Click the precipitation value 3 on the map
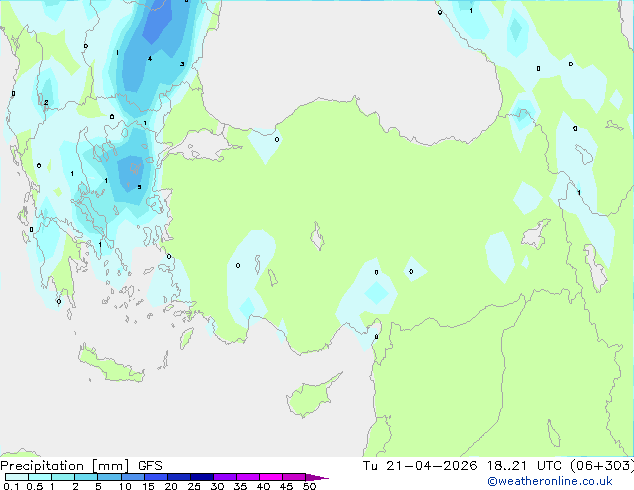 (182, 64)
